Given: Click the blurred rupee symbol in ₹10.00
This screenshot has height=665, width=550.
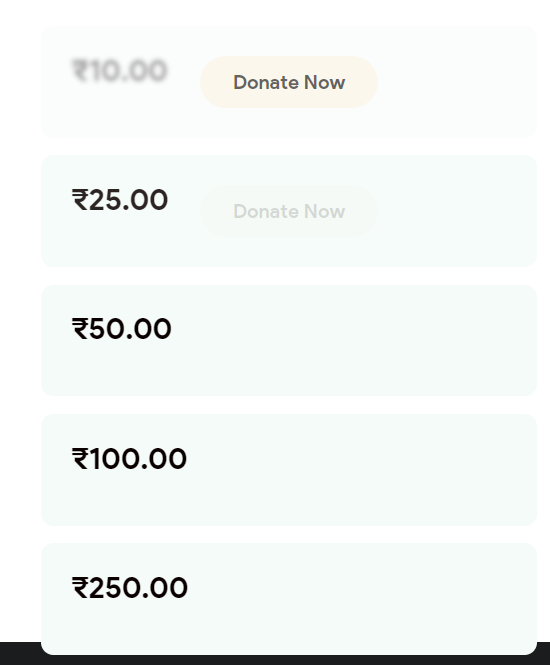Looking at the screenshot, I should tap(80, 70).
